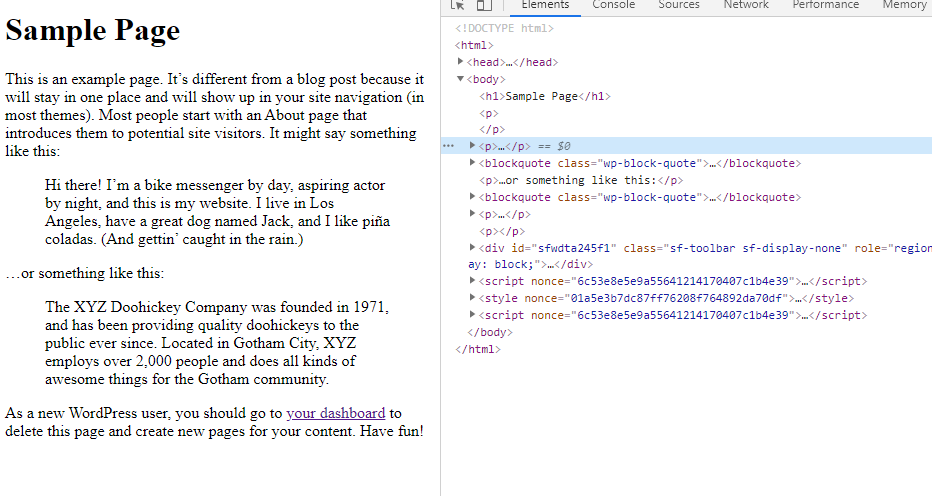Select the empty p node above the div

point(502,231)
